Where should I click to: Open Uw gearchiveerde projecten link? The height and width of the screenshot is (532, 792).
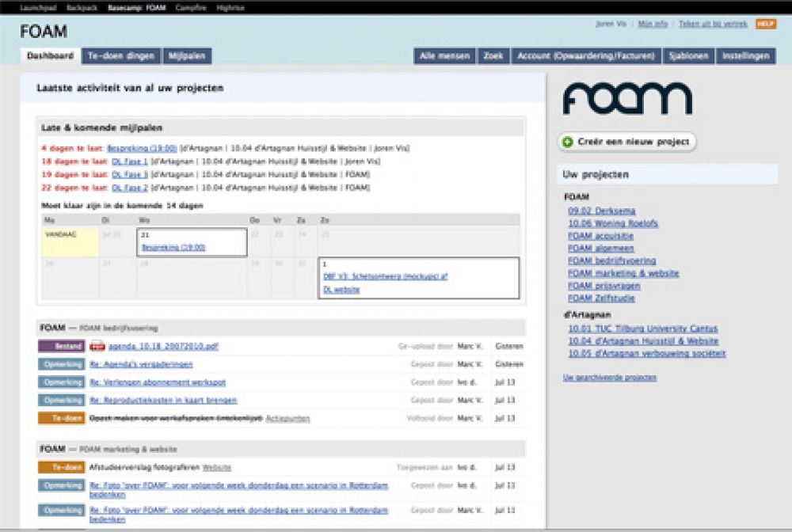[610, 377]
